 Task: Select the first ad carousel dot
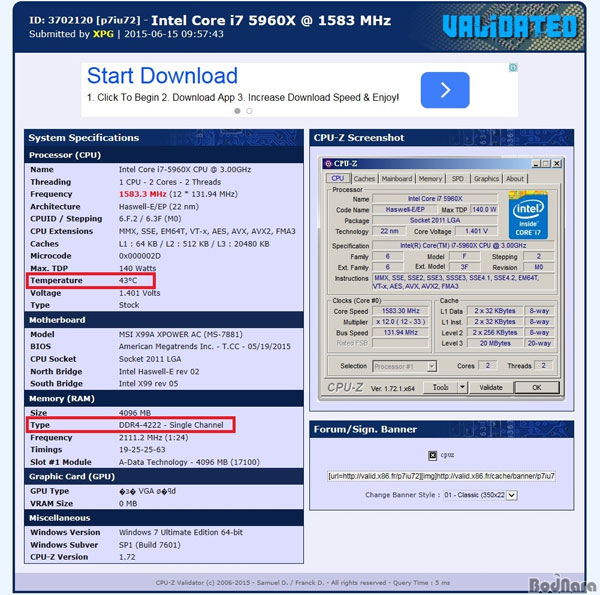pos(237,111)
